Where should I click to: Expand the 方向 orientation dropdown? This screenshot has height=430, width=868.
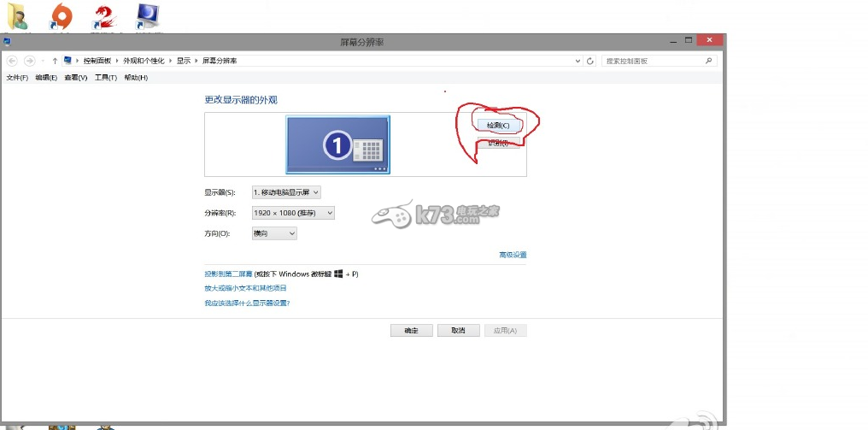point(274,233)
